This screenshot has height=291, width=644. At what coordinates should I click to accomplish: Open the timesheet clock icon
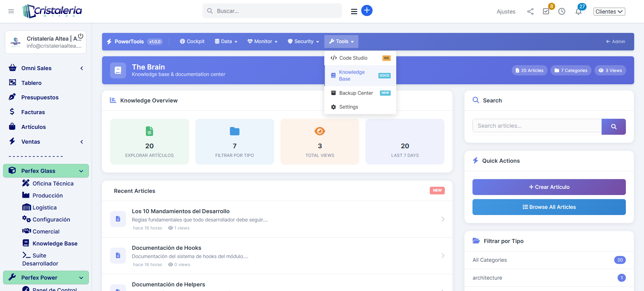click(x=562, y=11)
